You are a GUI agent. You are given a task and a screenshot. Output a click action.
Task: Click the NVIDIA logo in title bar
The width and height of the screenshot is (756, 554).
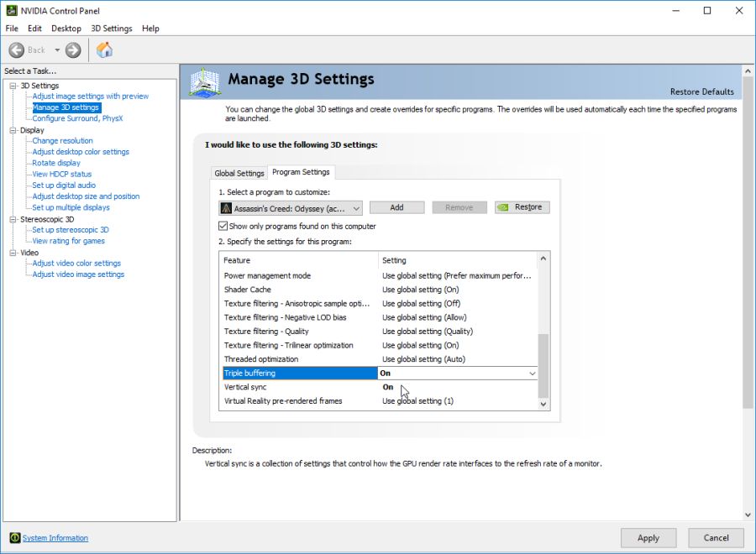12,11
